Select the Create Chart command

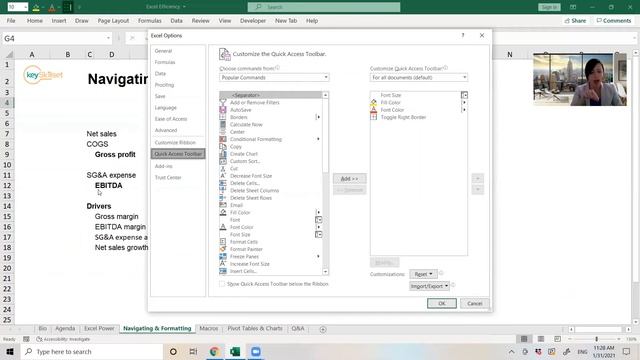[x=271, y=154]
